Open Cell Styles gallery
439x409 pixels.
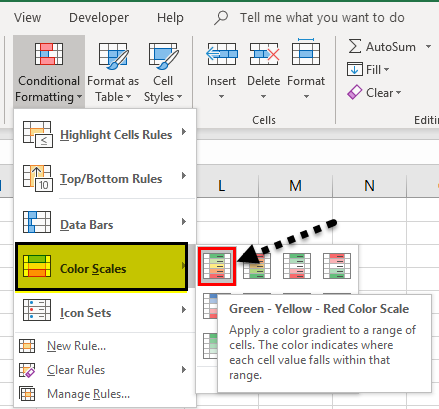click(163, 72)
